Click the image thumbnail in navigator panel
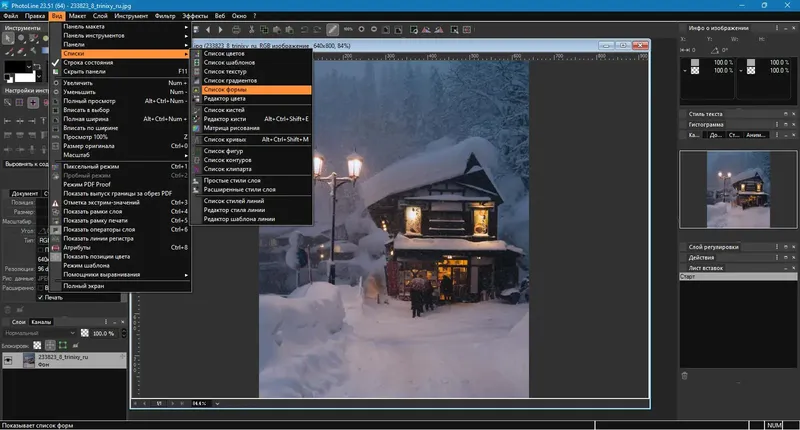800x430 pixels. pos(737,192)
